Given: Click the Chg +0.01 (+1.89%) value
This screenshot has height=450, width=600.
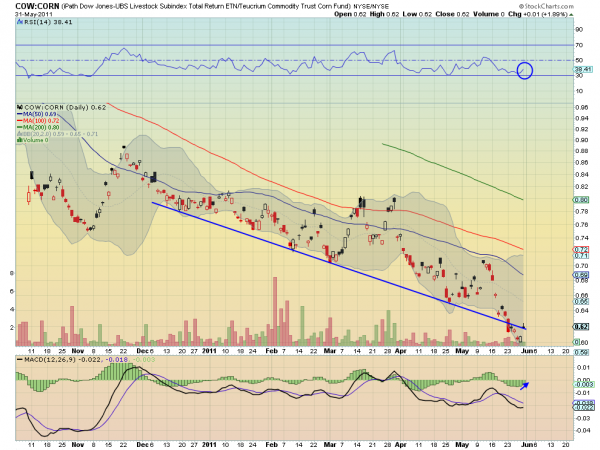Looking at the screenshot, I should (538, 14).
